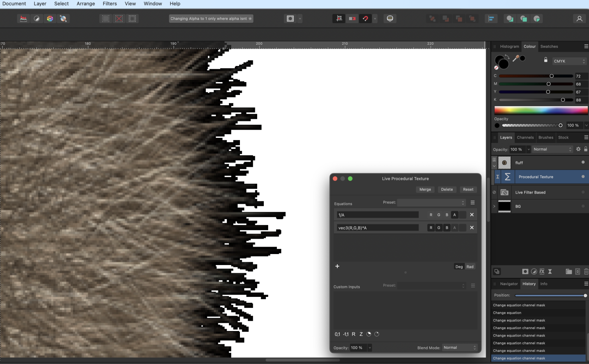The width and height of the screenshot is (589, 364).
Task: Switch to the Swatches tab
Action: [549, 46]
